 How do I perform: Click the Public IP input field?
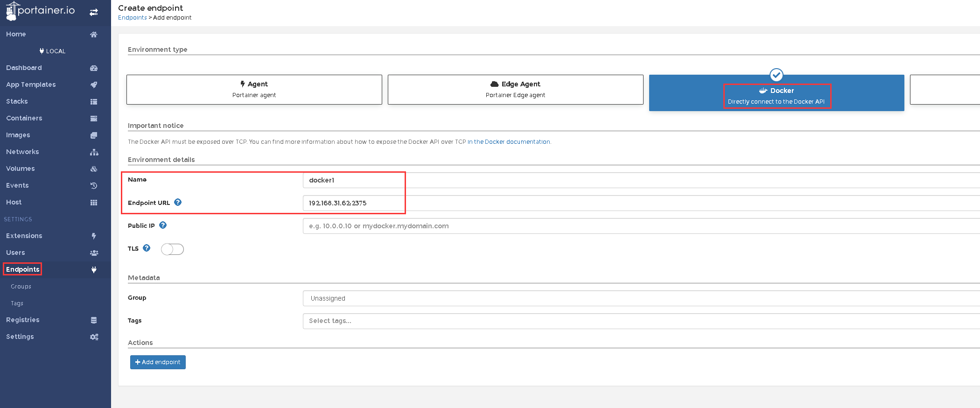point(641,226)
